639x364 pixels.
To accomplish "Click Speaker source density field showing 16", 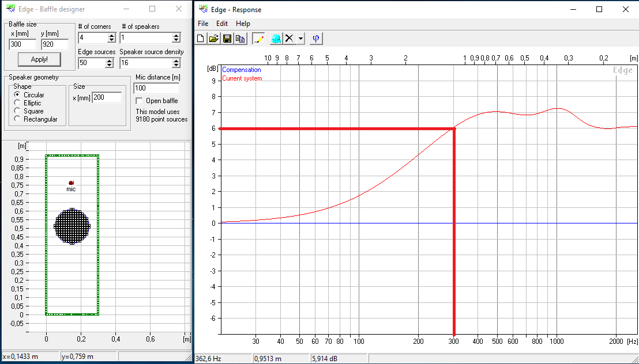I will (146, 63).
